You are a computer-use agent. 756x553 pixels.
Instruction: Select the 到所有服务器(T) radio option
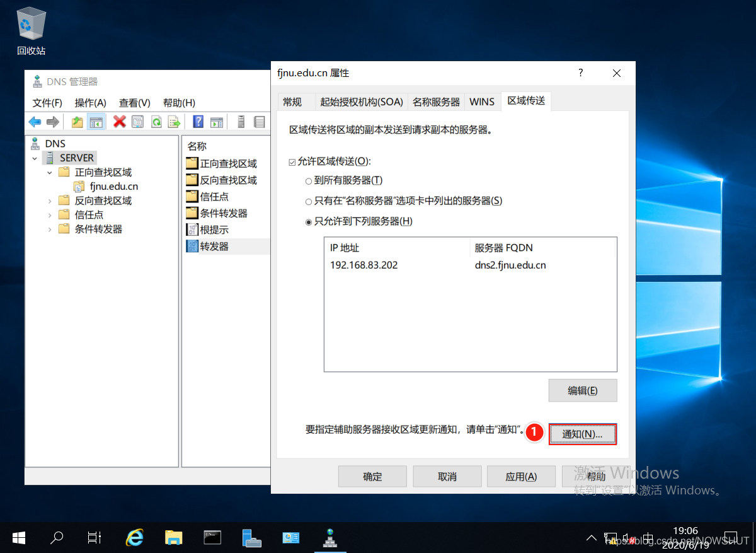click(308, 181)
